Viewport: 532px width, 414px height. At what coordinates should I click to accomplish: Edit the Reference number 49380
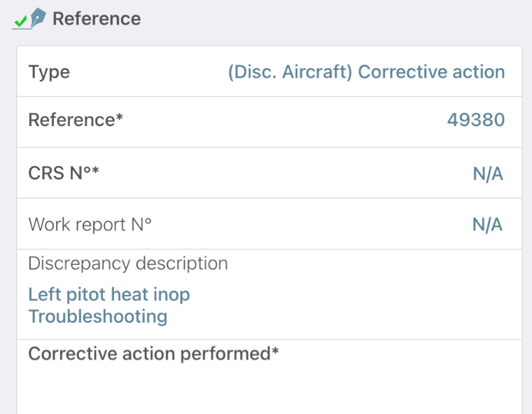pyautogui.click(x=476, y=120)
